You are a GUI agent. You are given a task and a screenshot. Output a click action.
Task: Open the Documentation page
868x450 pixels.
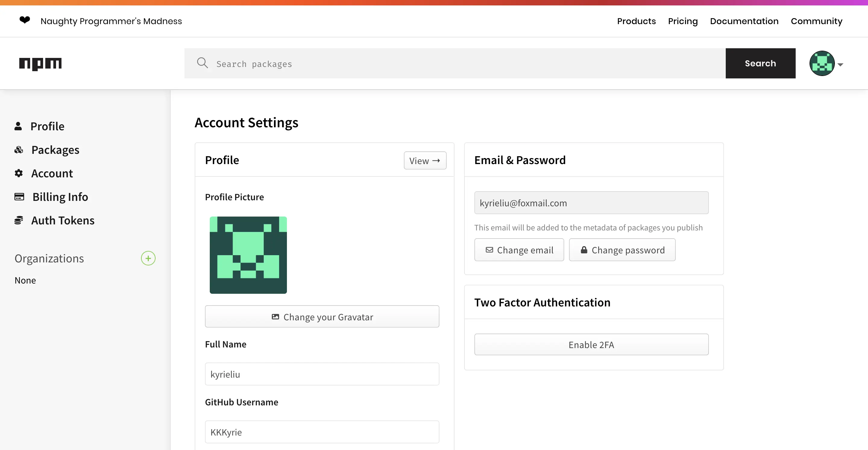[x=744, y=21]
